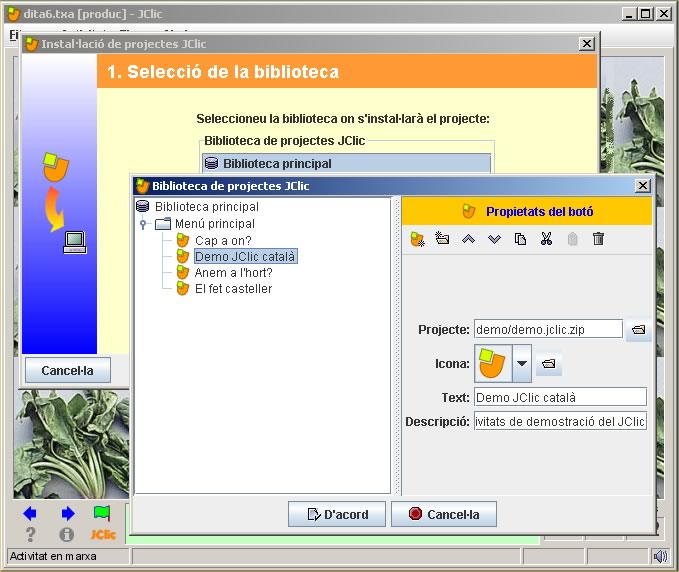Select Biblioteca principal in the wizard list
This screenshot has width=679, height=572.
[x=346, y=164]
